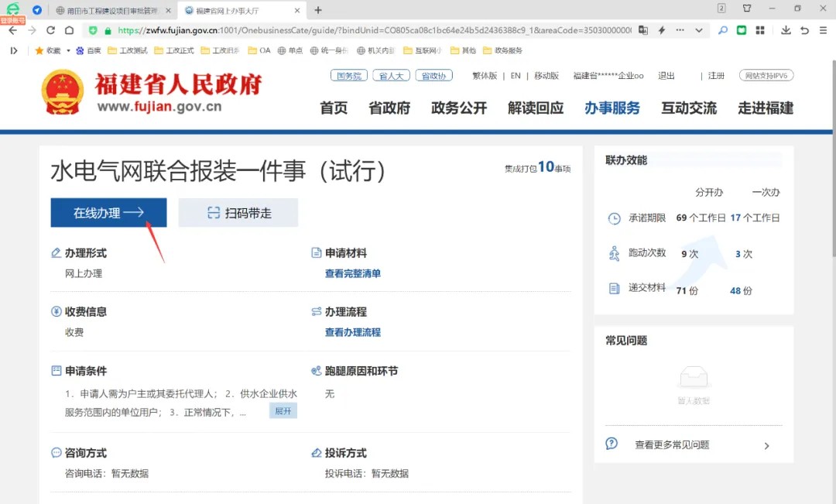Image resolution: width=836 pixels, height=504 pixels.
Task: Switch to the 莆田市工程建设项目审批 tab
Action: [108, 10]
